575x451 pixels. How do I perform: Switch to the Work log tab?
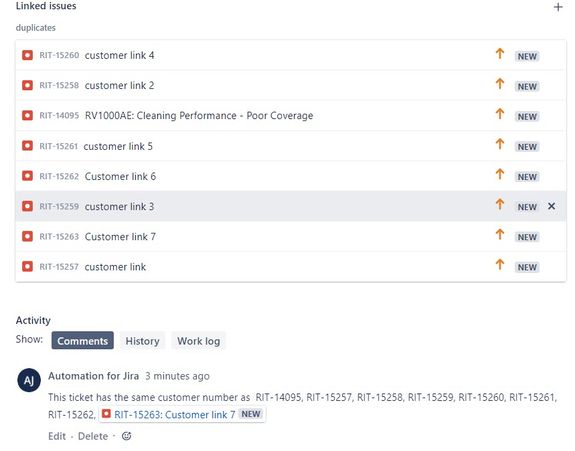point(198,341)
